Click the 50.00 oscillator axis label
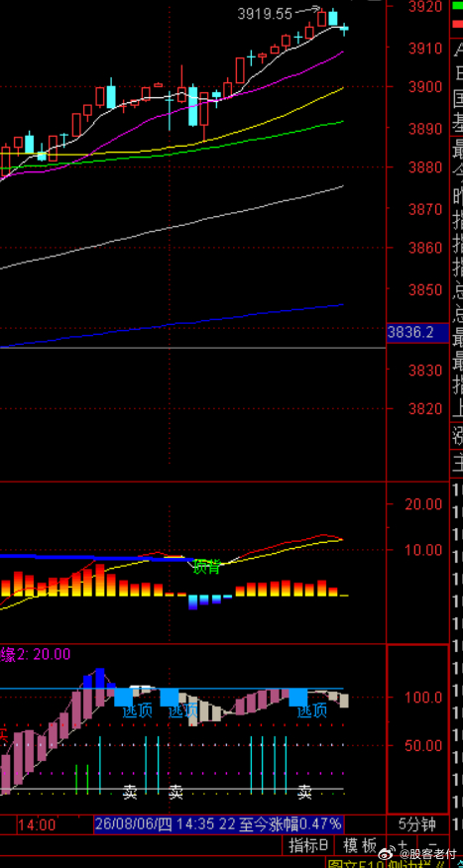The image size is (463, 868). [423, 746]
